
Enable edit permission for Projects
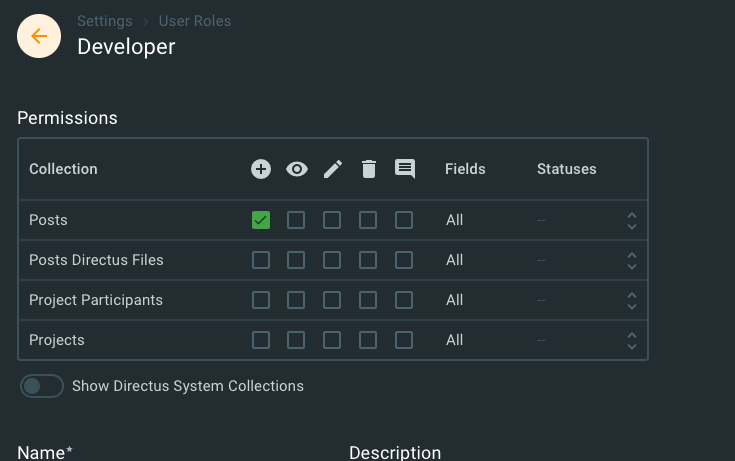(x=332, y=340)
